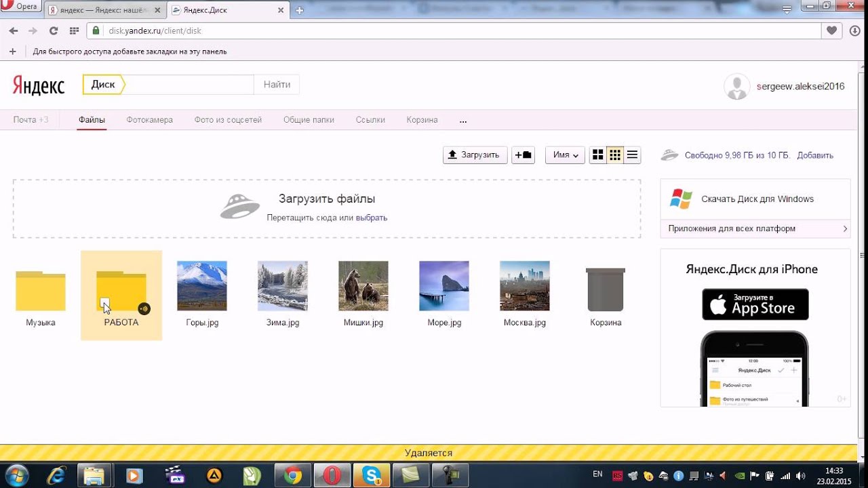Click the Найти search button
The image size is (868, 488).
pos(277,85)
